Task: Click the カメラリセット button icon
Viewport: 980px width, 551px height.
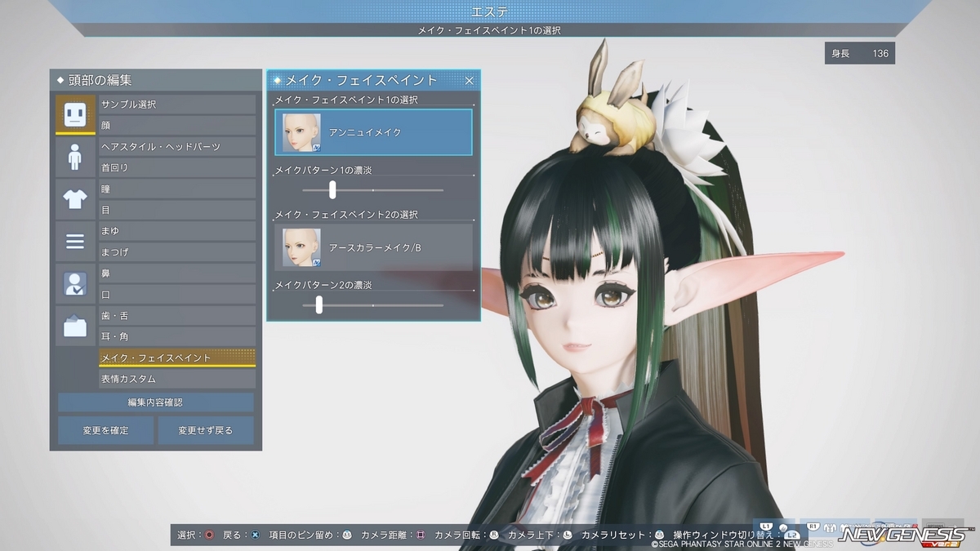Action: [x=659, y=535]
